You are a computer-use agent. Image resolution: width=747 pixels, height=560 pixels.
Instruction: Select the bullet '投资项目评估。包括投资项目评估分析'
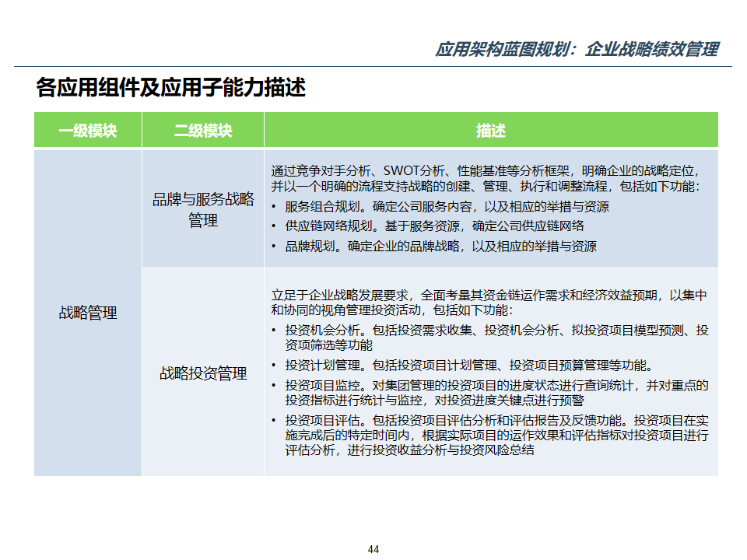pos(489,435)
